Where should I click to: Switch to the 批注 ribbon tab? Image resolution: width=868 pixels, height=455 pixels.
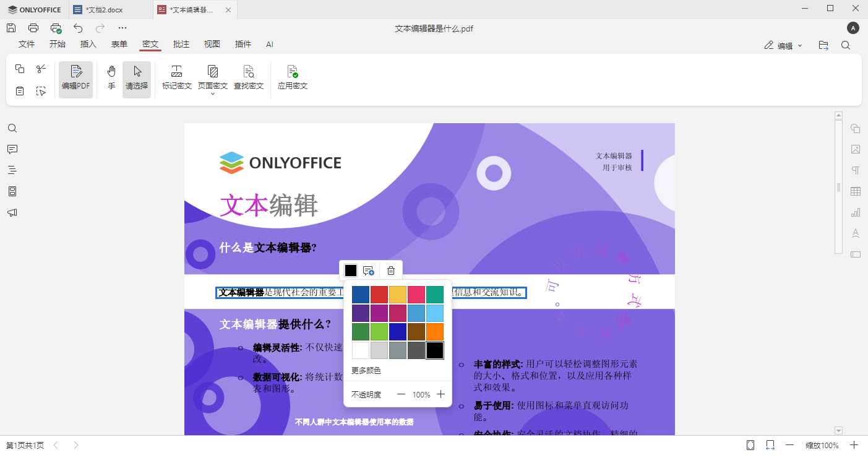(181, 44)
